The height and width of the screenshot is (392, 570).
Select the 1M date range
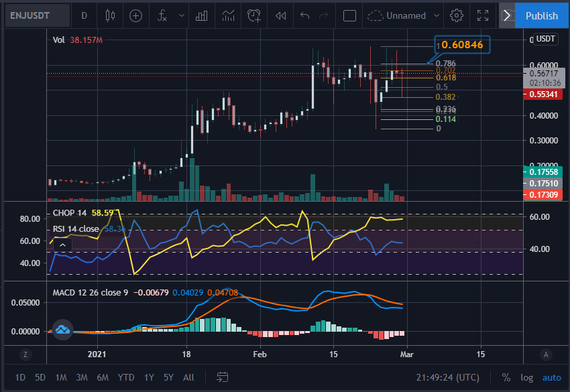click(61, 377)
